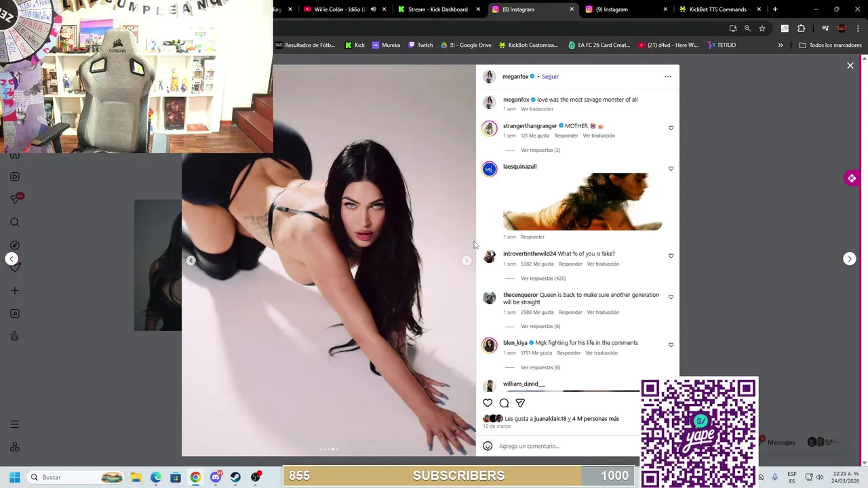Image resolution: width=868 pixels, height=488 pixels.
Task: Open Discord from the taskbar
Action: [x=216, y=477]
